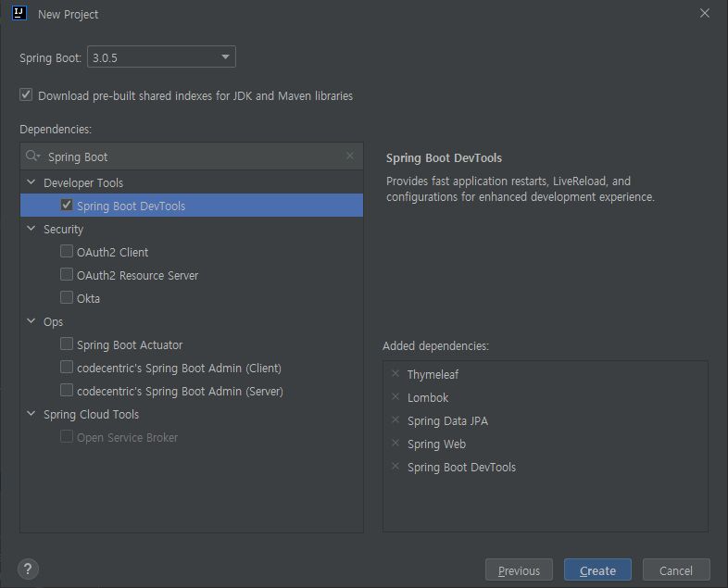Image resolution: width=728 pixels, height=588 pixels.
Task: Click Thymeleaf text in added dependencies
Action: [433, 374]
